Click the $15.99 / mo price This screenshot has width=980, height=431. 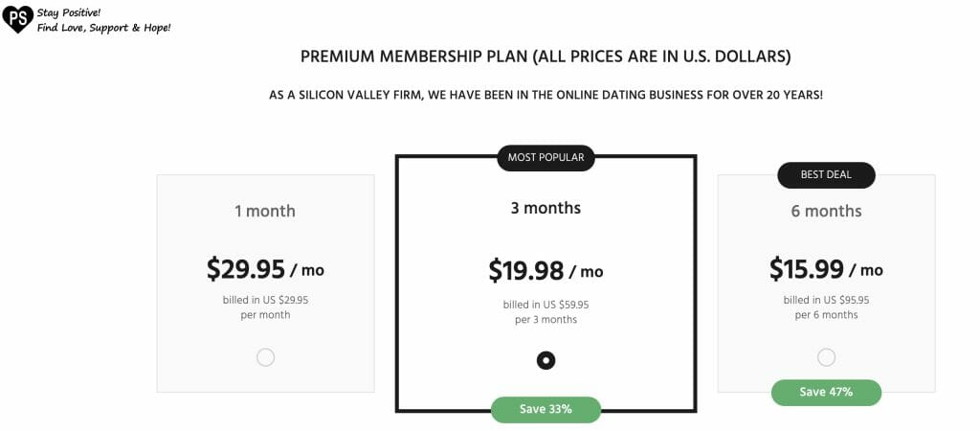click(826, 269)
